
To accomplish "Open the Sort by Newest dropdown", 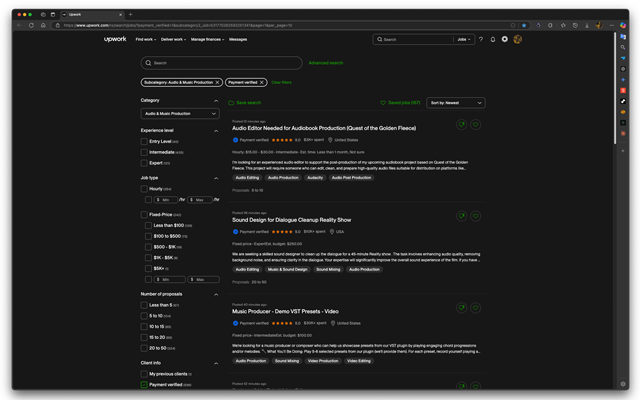I will coord(456,103).
